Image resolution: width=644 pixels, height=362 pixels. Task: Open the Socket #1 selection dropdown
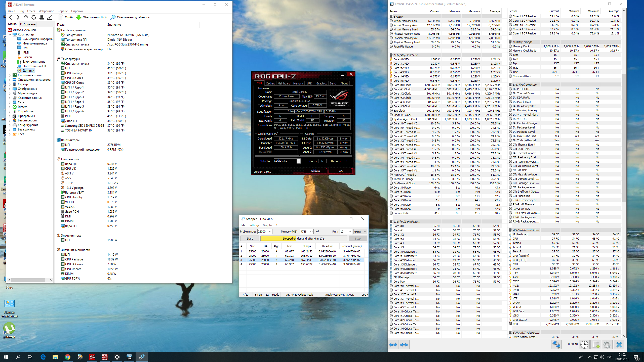point(298,161)
